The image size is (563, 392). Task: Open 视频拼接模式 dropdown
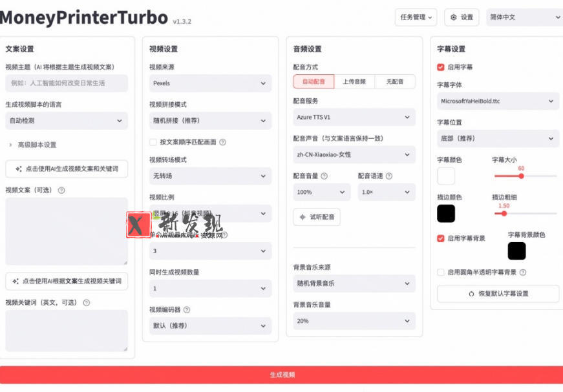(x=211, y=121)
